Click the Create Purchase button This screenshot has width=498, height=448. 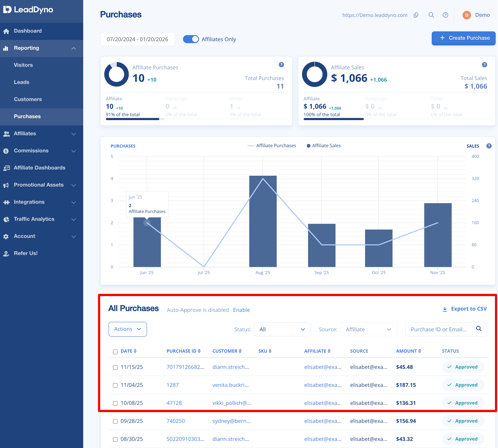(x=464, y=38)
